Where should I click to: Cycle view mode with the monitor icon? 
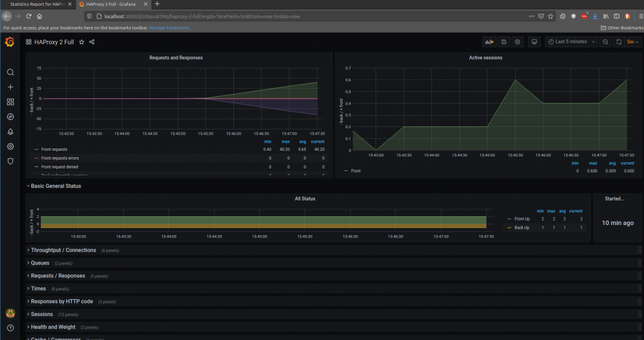[534, 42]
